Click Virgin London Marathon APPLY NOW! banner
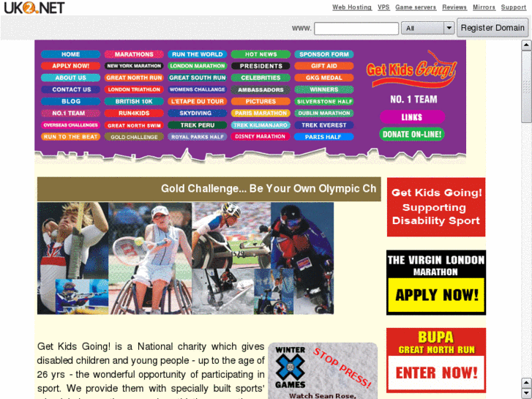Viewport: 532px width, 399px height. (x=436, y=283)
